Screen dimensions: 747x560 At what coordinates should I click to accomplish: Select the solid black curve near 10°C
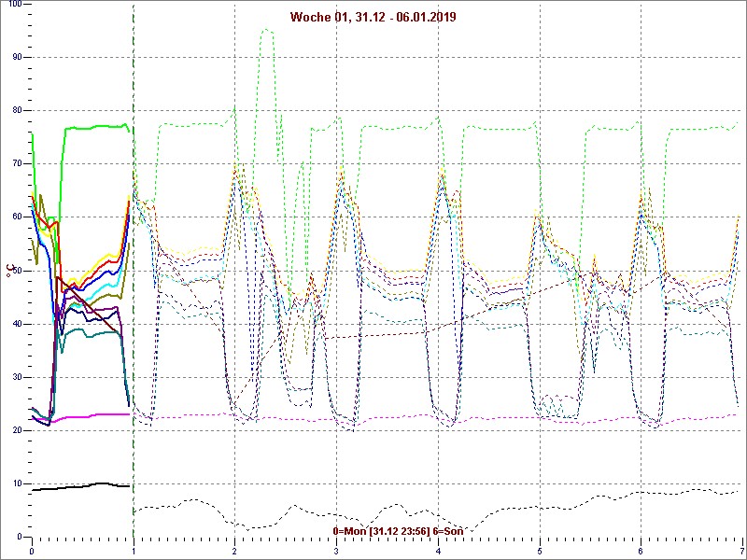(x=75, y=486)
